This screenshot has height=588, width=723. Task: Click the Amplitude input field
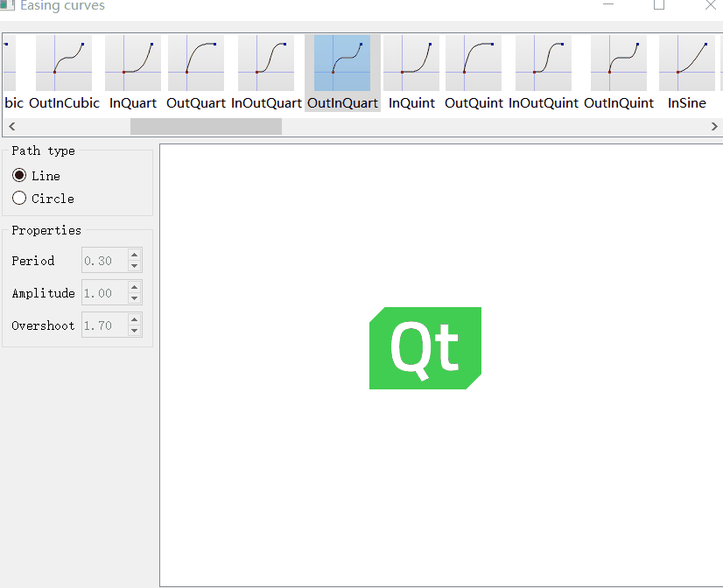coord(105,292)
